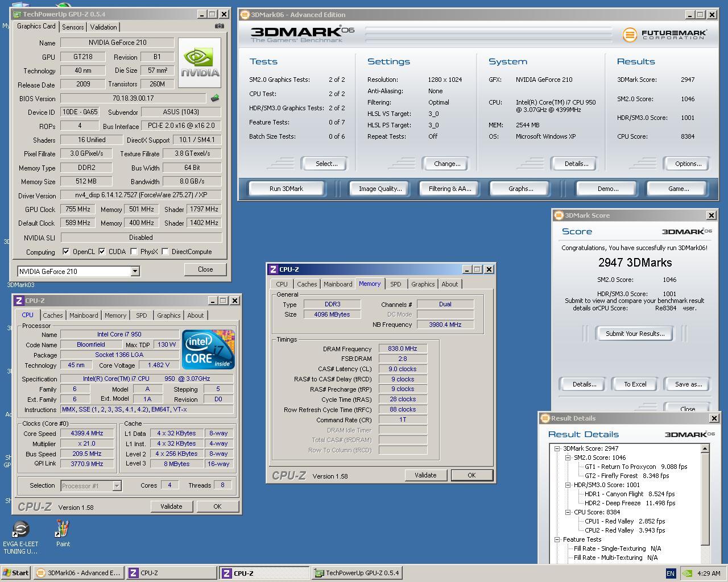The height and width of the screenshot is (582, 728).
Task: Open the Paint desktop shortcut
Action: point(63,534)
